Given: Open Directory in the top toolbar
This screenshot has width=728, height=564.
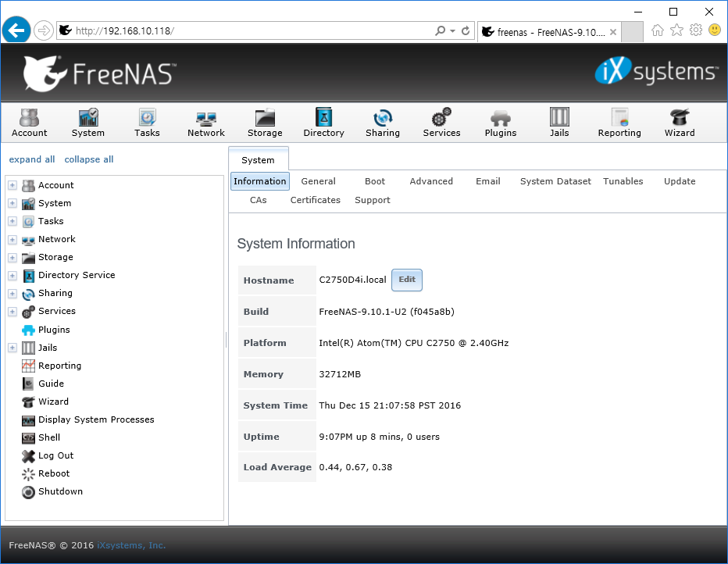Looking at the screenshot, I should click(323, 123).
